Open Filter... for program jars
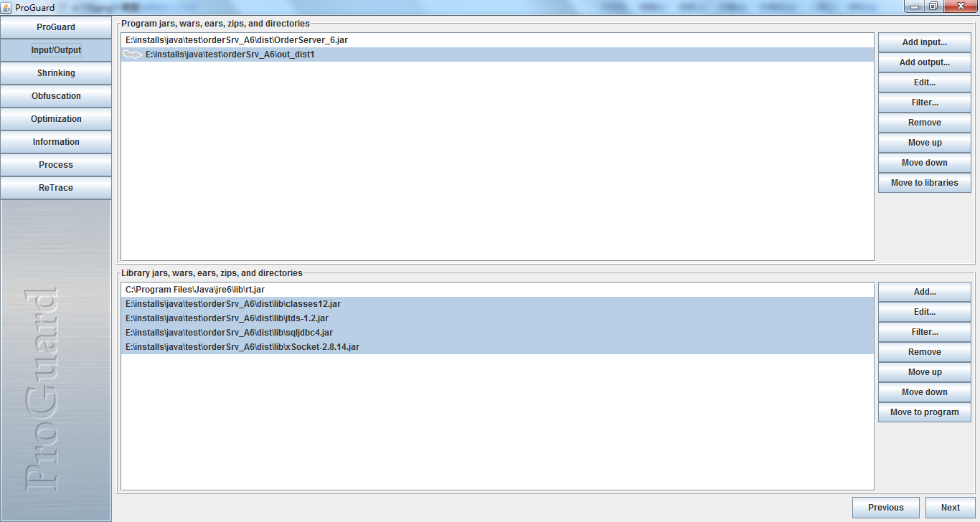The width and height of the screenshot is (980, 522). point(924,103)
